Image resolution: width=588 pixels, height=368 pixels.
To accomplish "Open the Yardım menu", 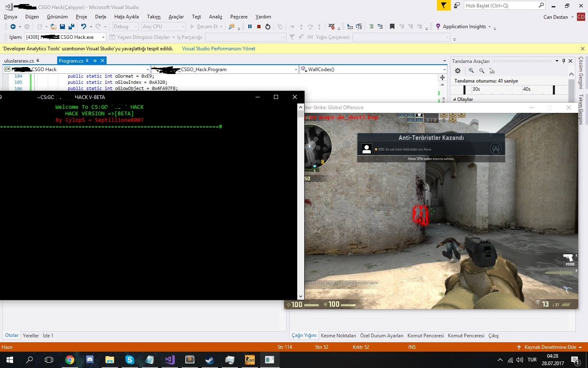I will pos(263,17).
